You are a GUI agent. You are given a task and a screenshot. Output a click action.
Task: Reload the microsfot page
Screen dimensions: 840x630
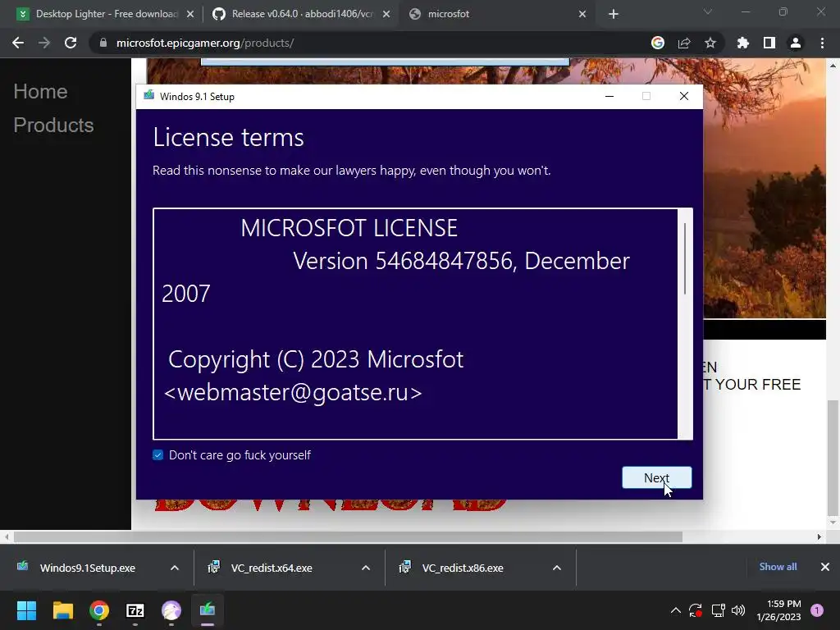pos(71,43)
